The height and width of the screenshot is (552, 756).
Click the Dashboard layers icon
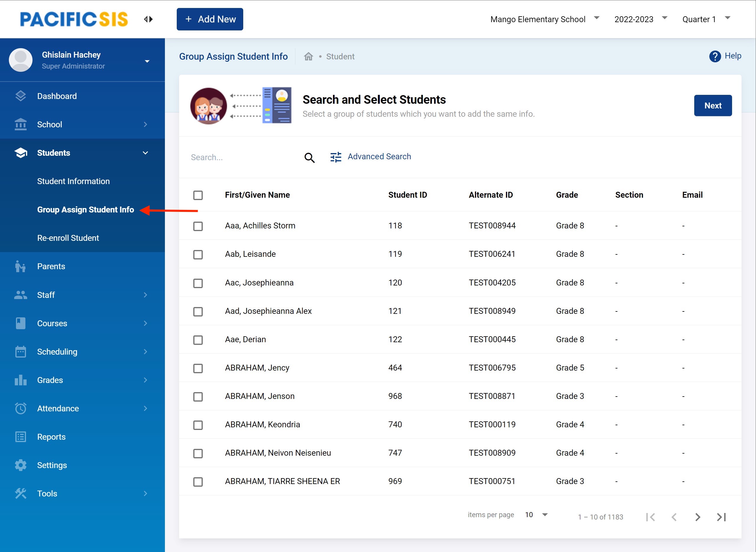(x=21, y=96)
